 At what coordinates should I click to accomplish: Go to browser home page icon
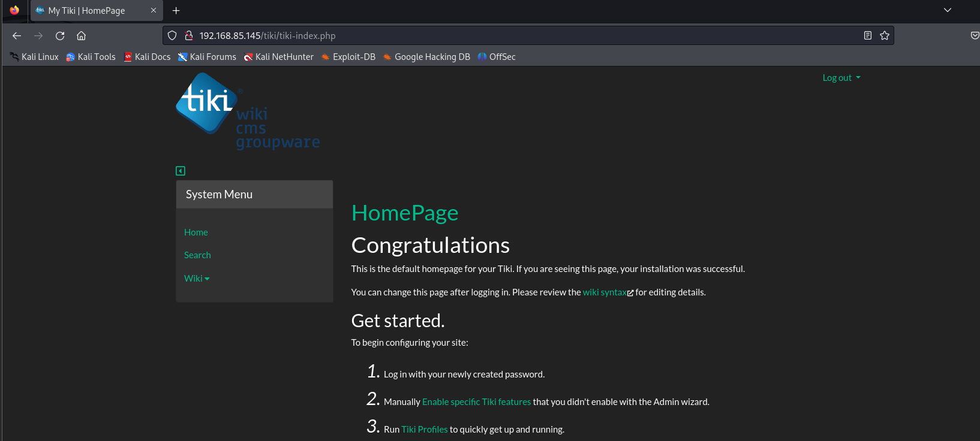pyautogui.click(x=82, y=36)
